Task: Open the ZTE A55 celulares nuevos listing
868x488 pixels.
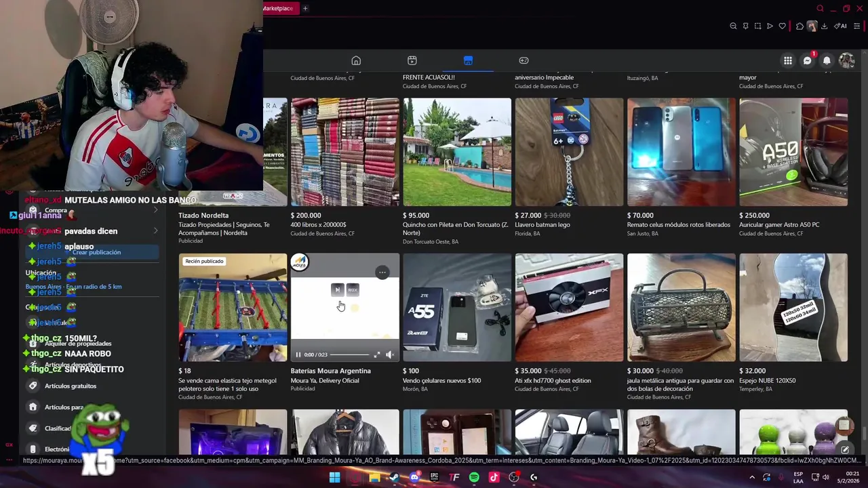Action: coord(457,308)
